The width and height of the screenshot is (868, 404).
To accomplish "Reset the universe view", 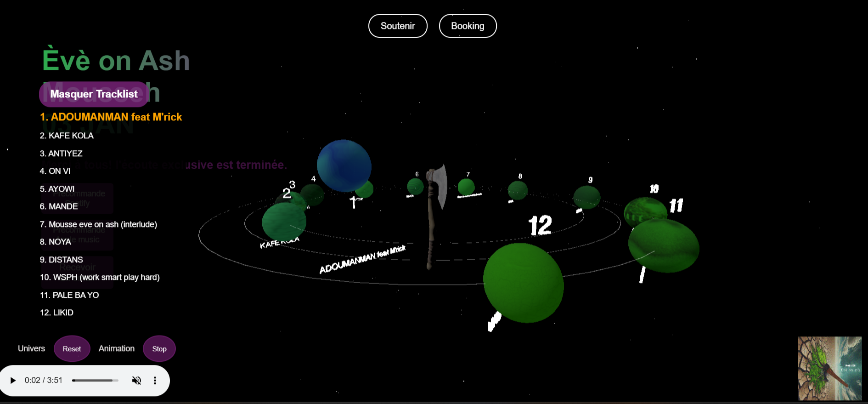I will (72, 349).
